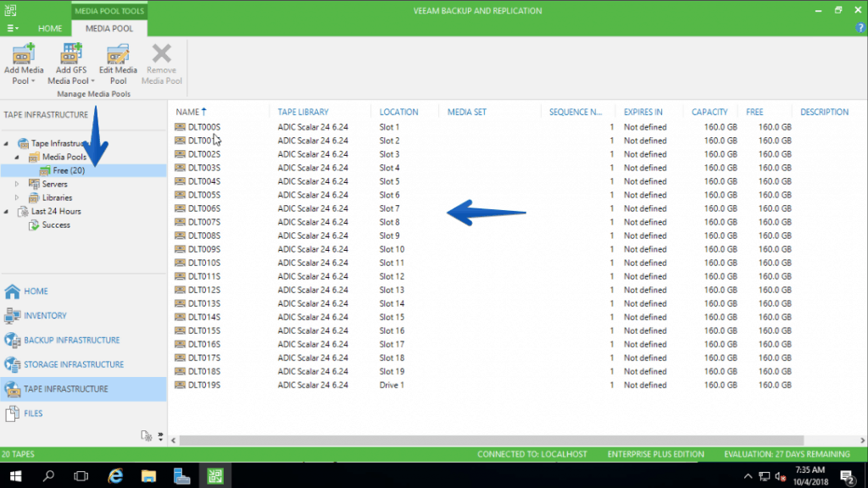Image resolution: width=868 pixels, height=488 pixels.
Task: Sort by the CAPACITY column header
Action: 709,112
